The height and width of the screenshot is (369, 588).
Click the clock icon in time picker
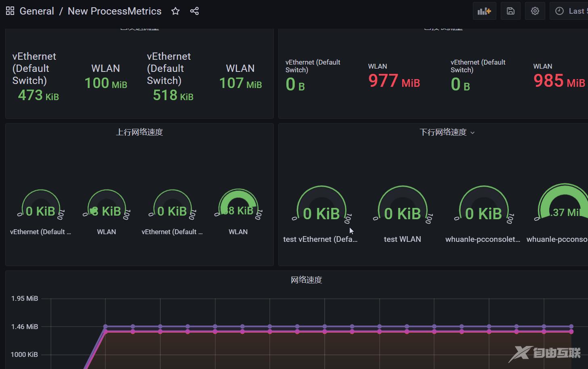pos(559,11)
